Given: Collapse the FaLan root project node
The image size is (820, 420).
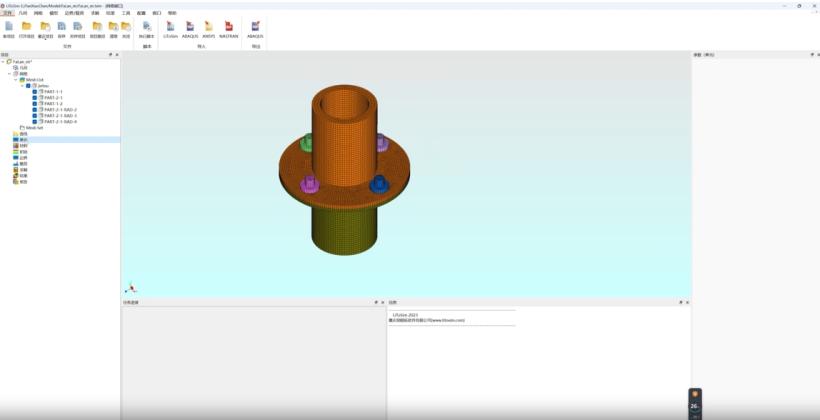Looking at the screenshot, I should point(3,62).
